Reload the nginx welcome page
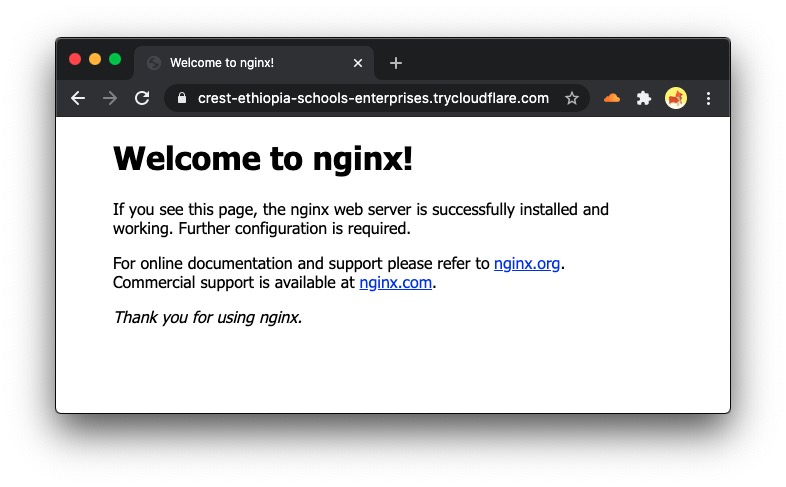The width and height of the screenshot is (786, 487). tap(142, 98)
